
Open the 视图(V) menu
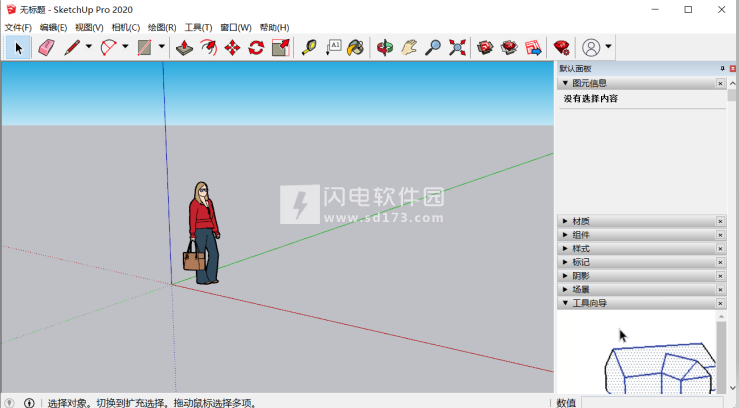pyautogui.click(x=89, y=27)
